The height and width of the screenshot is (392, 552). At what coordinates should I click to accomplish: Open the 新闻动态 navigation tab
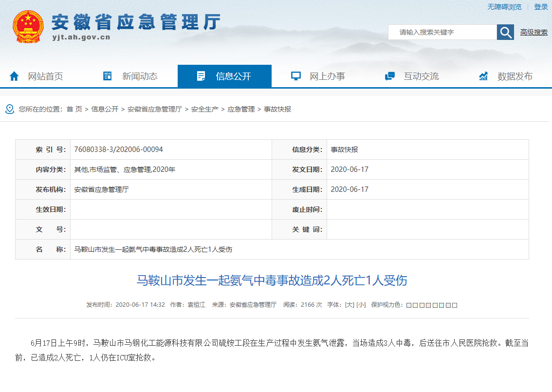point(140,76)
